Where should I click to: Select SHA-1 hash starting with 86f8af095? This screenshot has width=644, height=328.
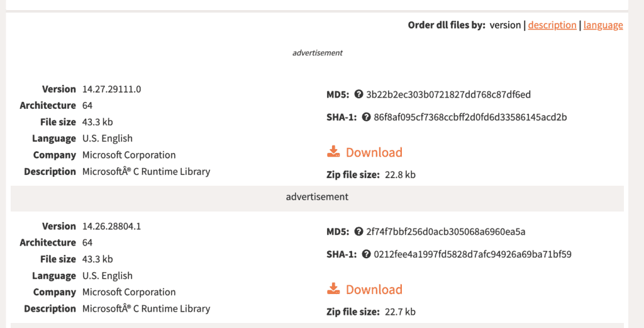(470, 117)
